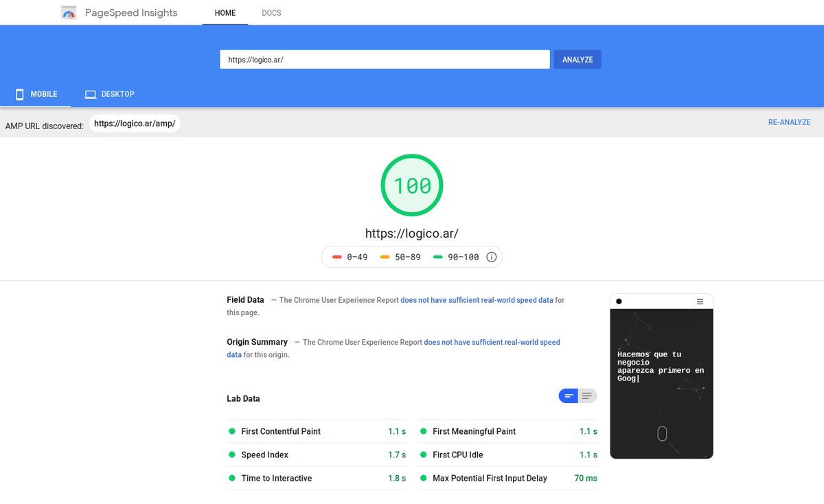Click the Origin Summary heading

(x=257, y=342)
